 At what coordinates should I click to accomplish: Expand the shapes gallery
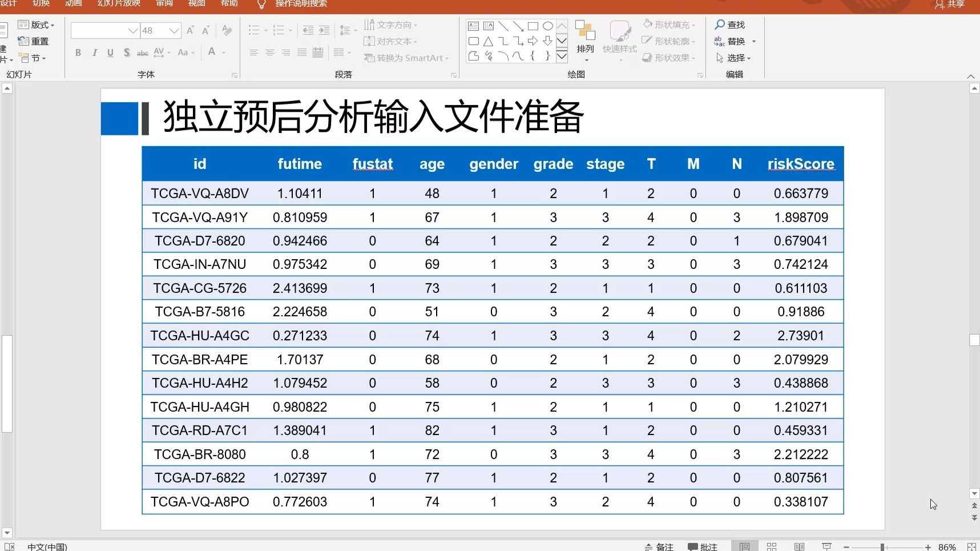562,56
